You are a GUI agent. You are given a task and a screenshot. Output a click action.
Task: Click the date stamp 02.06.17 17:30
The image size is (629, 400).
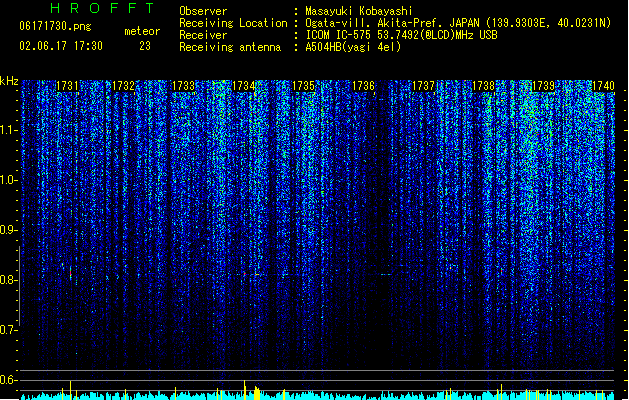(x=61, y=46)
